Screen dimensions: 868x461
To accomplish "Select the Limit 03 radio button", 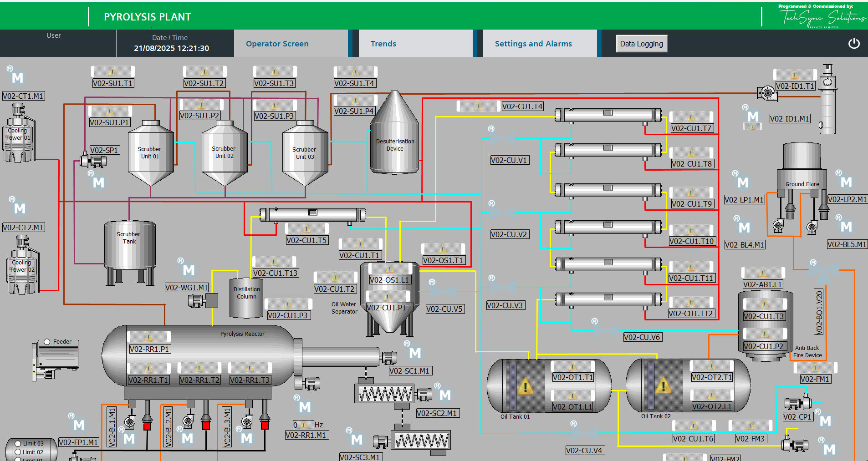I will click(x=17, y=443).
